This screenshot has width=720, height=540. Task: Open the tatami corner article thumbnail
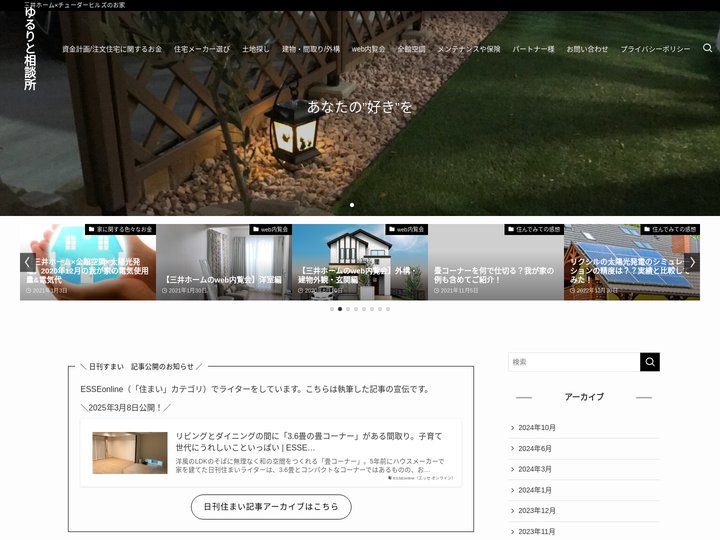[x=130, y=453]
